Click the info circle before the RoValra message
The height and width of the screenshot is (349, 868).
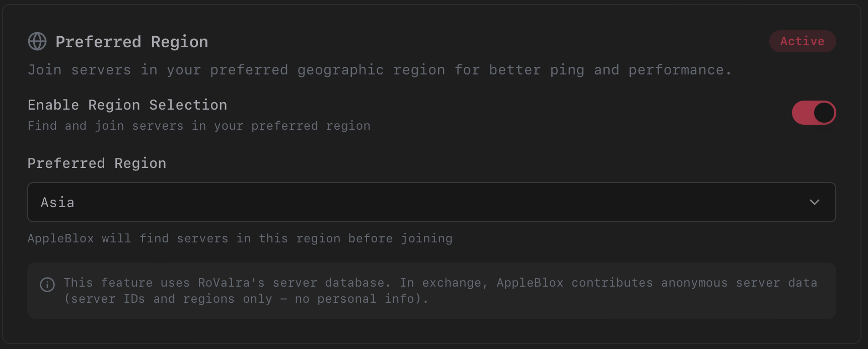(47, 285)
